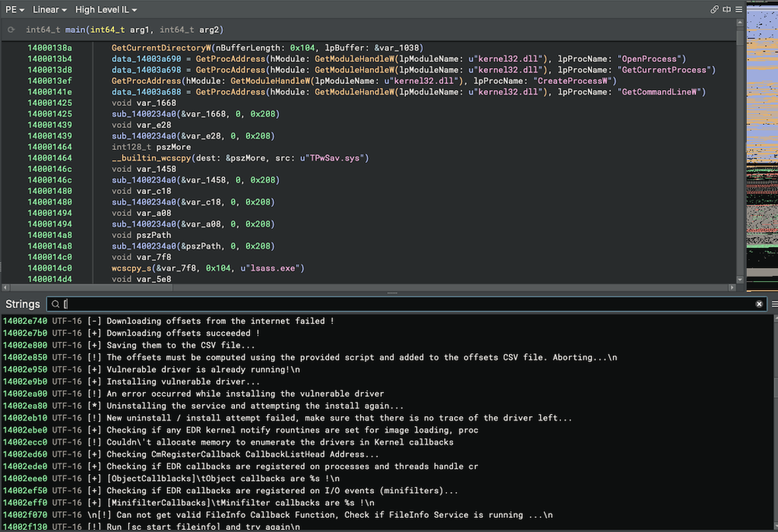Click scroll-up arrow of code vertical scrollbar

(740, 22)
